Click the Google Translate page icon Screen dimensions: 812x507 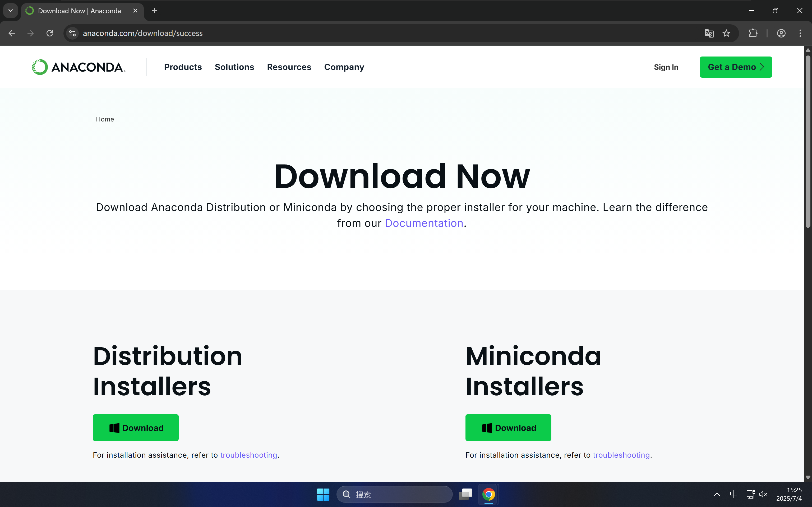[709, 33]
